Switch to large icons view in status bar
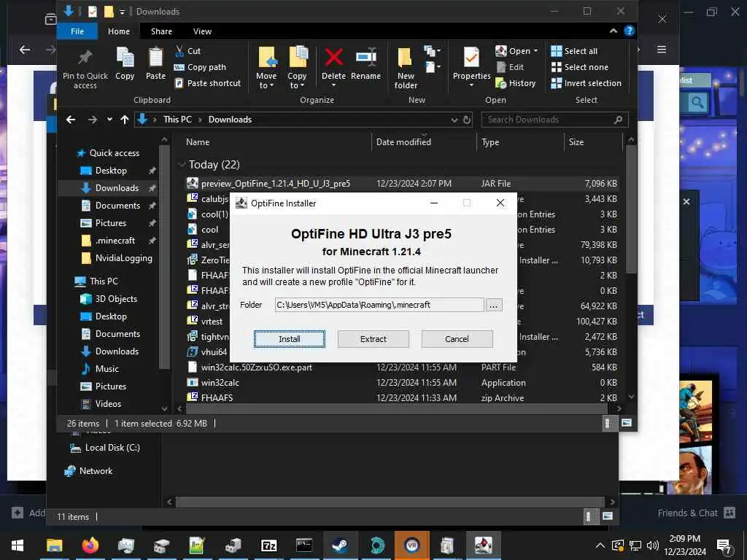 (x=627, y=424)
